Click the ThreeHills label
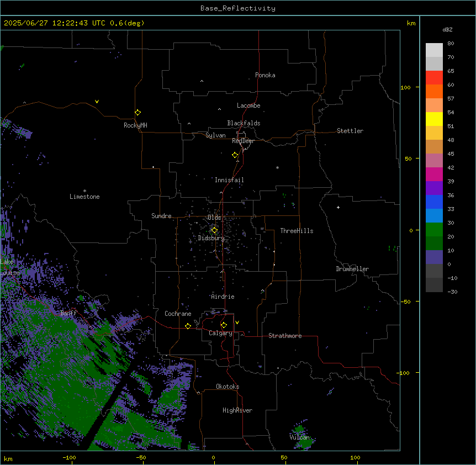The image size is (476, 465). click(297, 231)
